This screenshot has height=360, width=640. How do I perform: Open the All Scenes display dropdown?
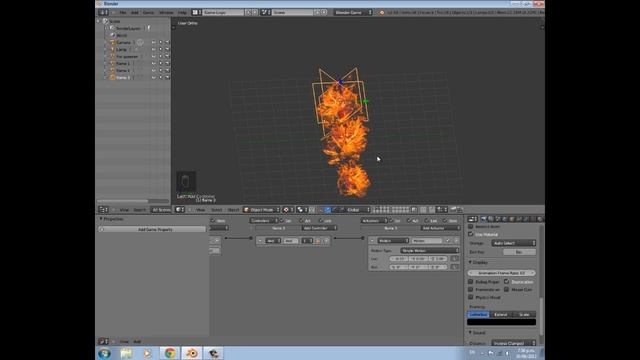tap(161, 210)
